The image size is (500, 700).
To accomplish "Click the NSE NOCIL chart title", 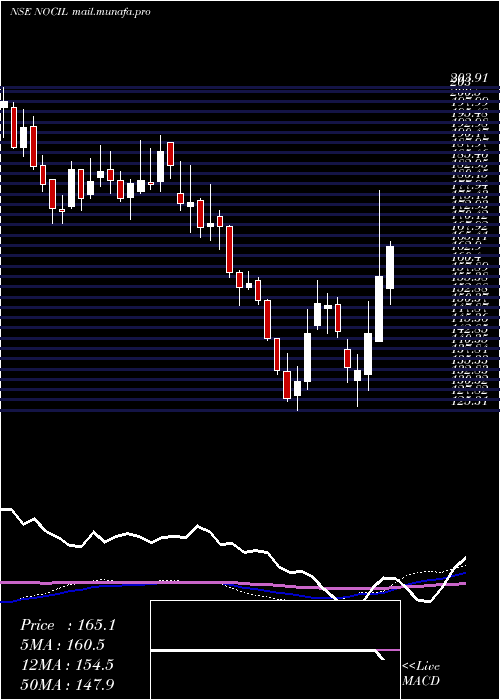I will [x=38, y=12].
